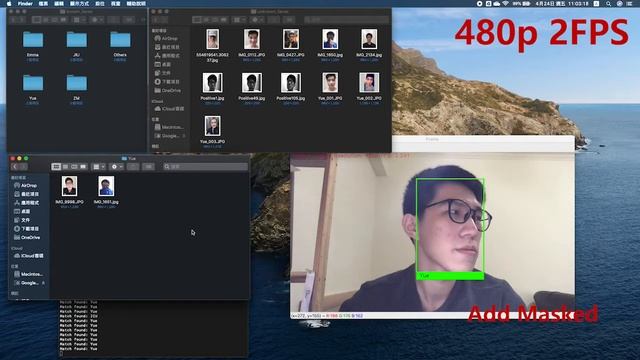Focus the search field in Yue window
This screenshot has width=640, height=360.
(x=205, y=167)
